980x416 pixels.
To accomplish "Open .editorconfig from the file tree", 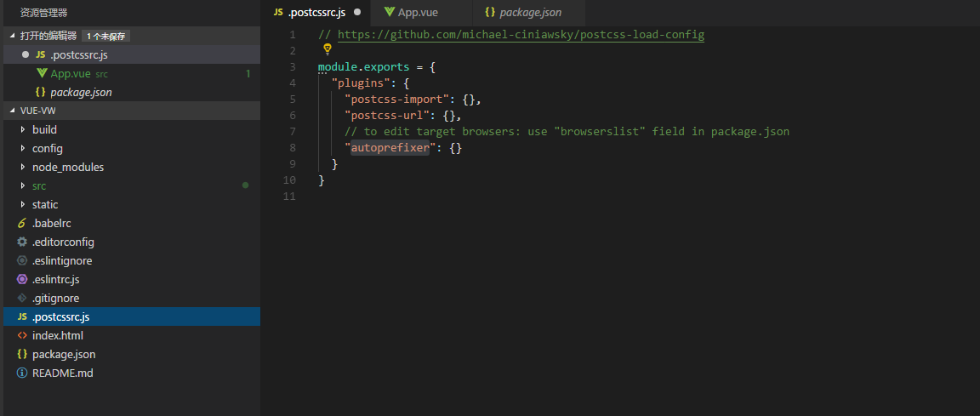I will [132, 242].
